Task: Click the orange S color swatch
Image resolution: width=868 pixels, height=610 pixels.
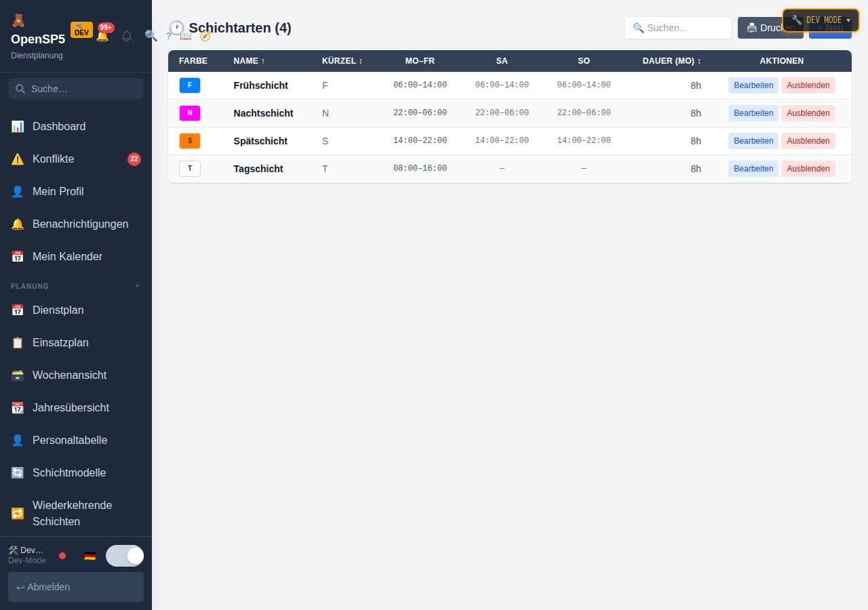Action: click(x=190, y=141)
